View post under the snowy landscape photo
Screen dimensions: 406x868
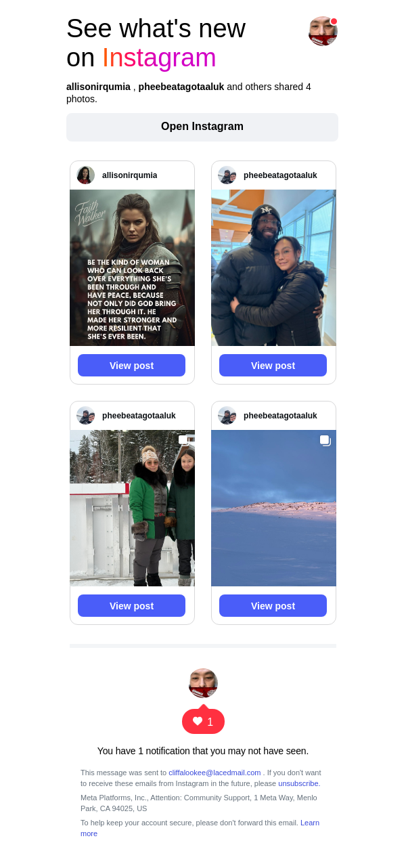273,606
